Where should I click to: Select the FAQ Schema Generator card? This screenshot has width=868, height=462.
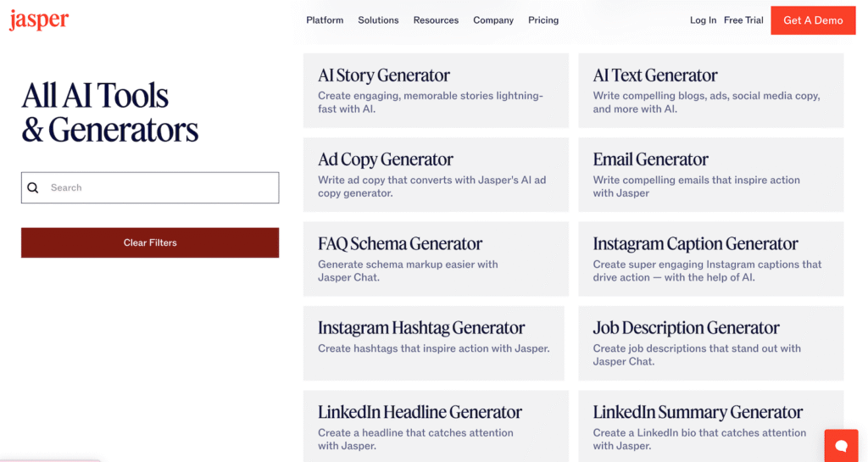coord(436,259)
